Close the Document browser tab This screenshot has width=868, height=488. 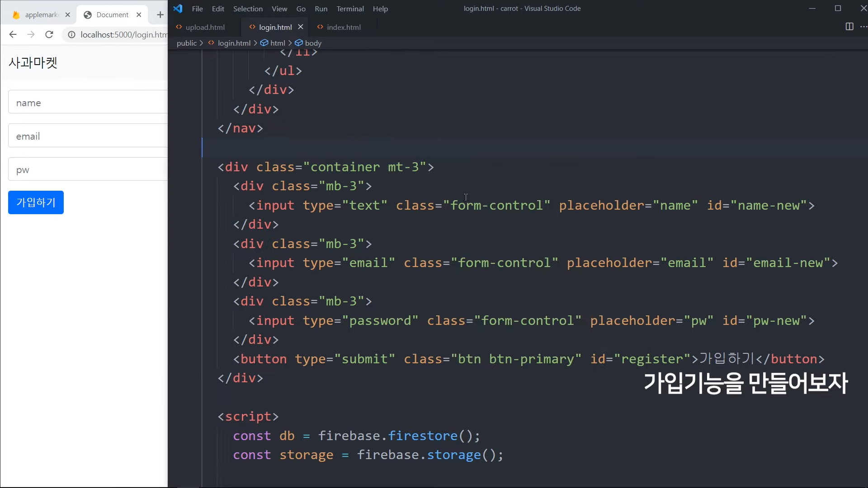[x=139, y=15]
